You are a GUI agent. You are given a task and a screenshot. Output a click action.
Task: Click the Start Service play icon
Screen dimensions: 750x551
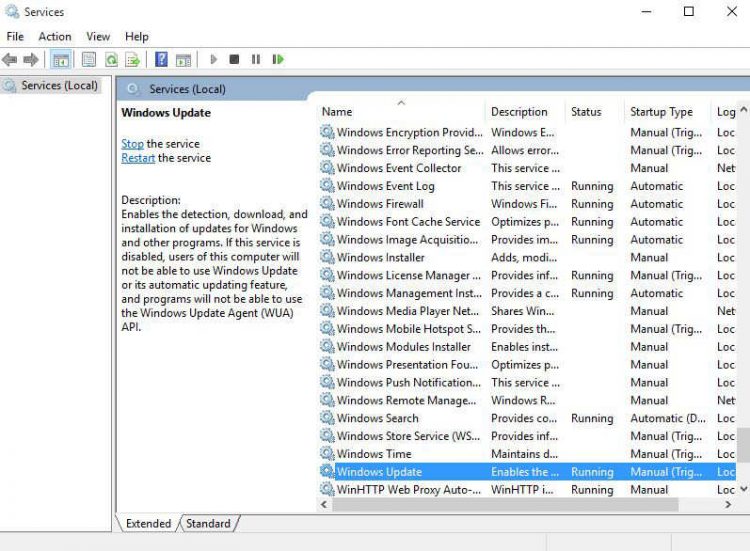[x=213, y=59]
